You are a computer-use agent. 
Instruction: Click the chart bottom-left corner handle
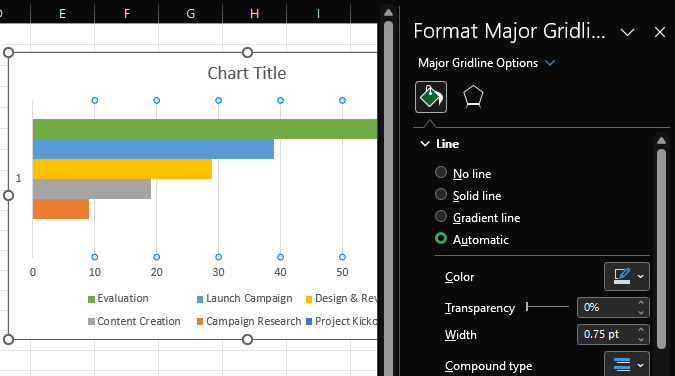8,339
